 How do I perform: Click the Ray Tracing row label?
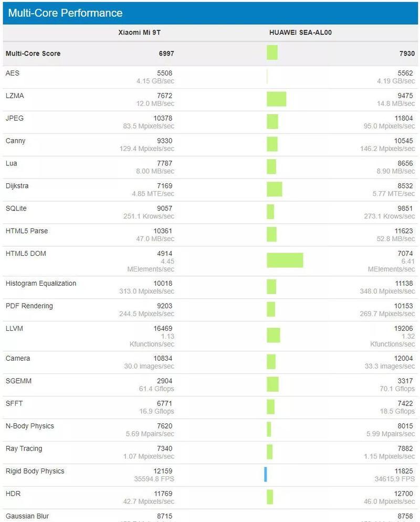click(24, 448)
